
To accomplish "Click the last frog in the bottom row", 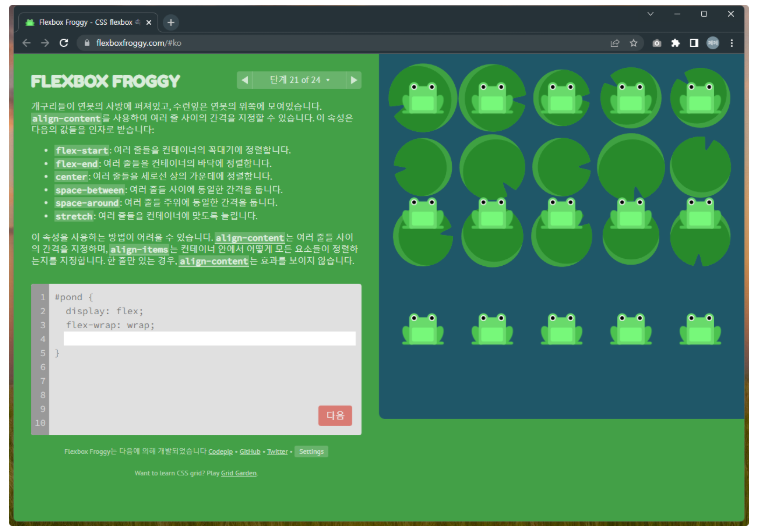I will [700, 329].
